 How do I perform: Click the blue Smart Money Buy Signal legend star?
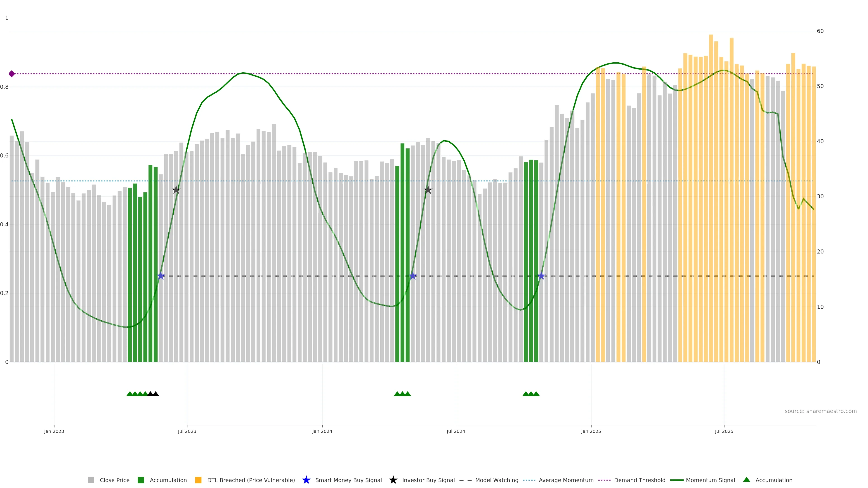click(306, 480)
